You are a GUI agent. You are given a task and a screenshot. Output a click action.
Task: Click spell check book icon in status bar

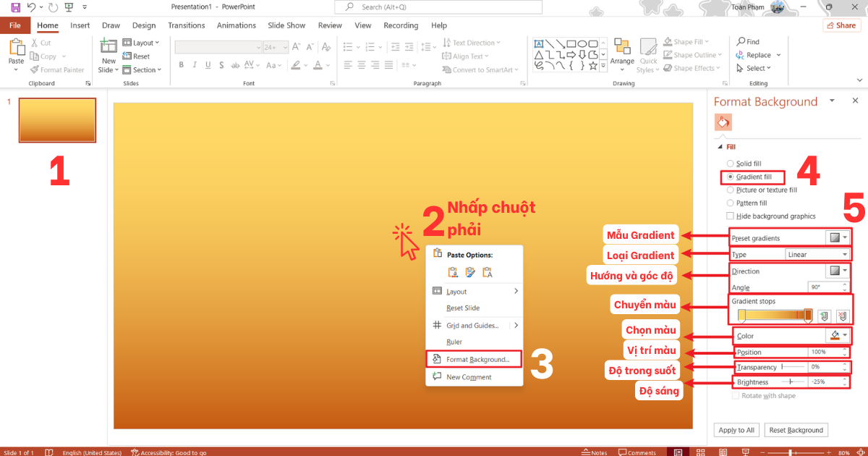(49, 452)
